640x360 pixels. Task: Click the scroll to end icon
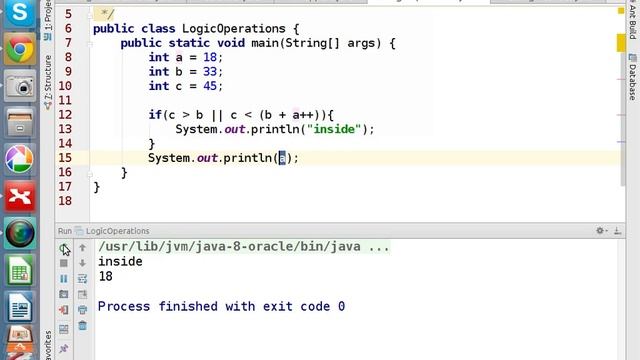[x=82, y=294]
